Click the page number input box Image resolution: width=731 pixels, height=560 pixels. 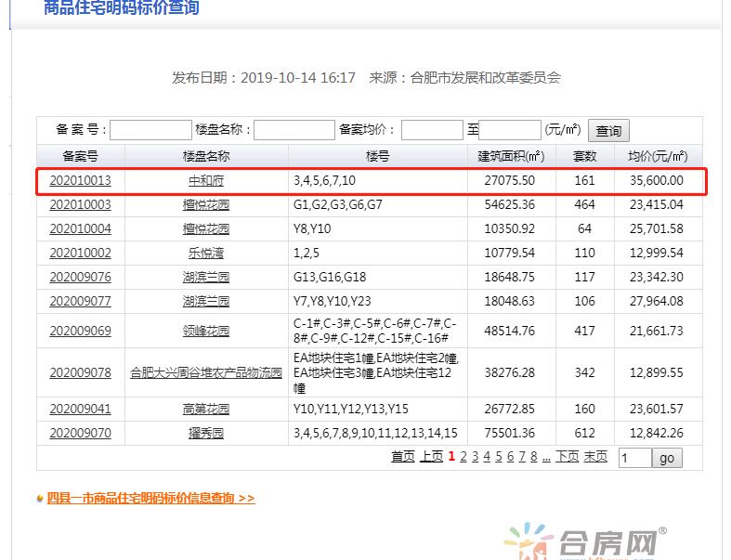tap(634, 458)
